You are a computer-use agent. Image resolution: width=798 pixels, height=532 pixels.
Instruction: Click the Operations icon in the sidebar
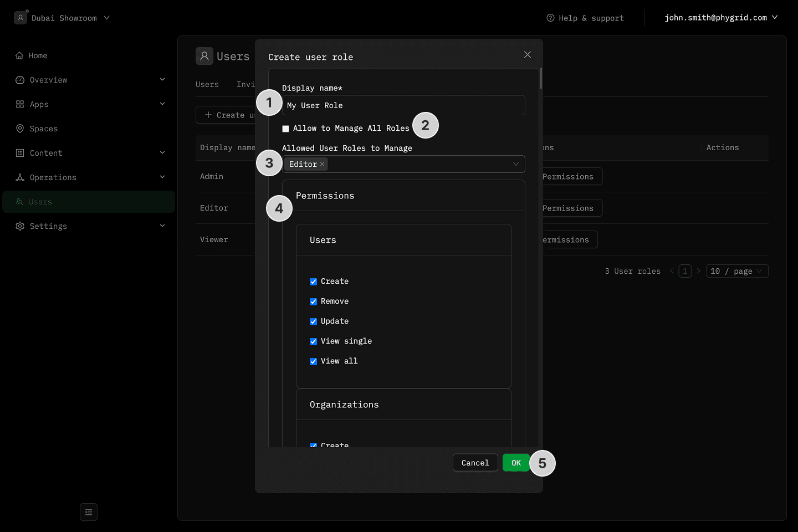pos(20,177)
